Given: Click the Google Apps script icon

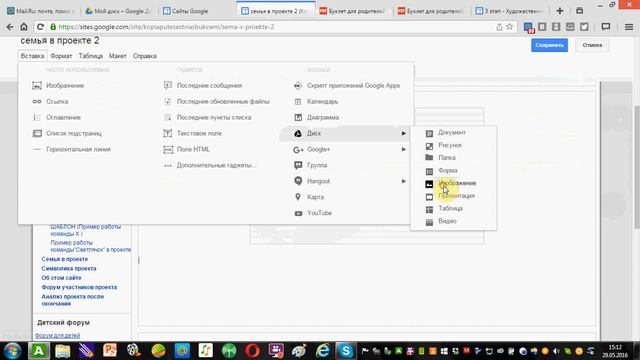Looking at the screenshot, I should tap(298, 86).
